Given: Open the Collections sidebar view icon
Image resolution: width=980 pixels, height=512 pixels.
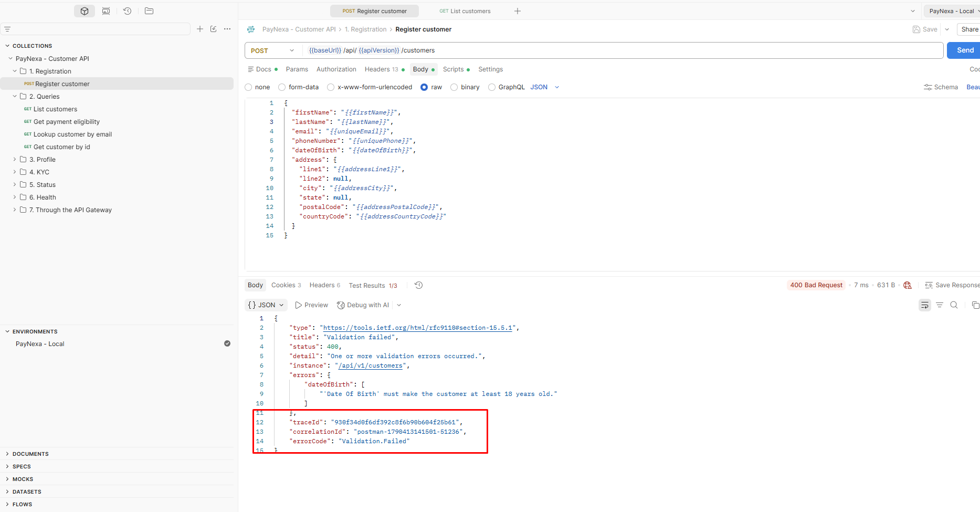Looking at the screenshot, I should pos(85,11).
